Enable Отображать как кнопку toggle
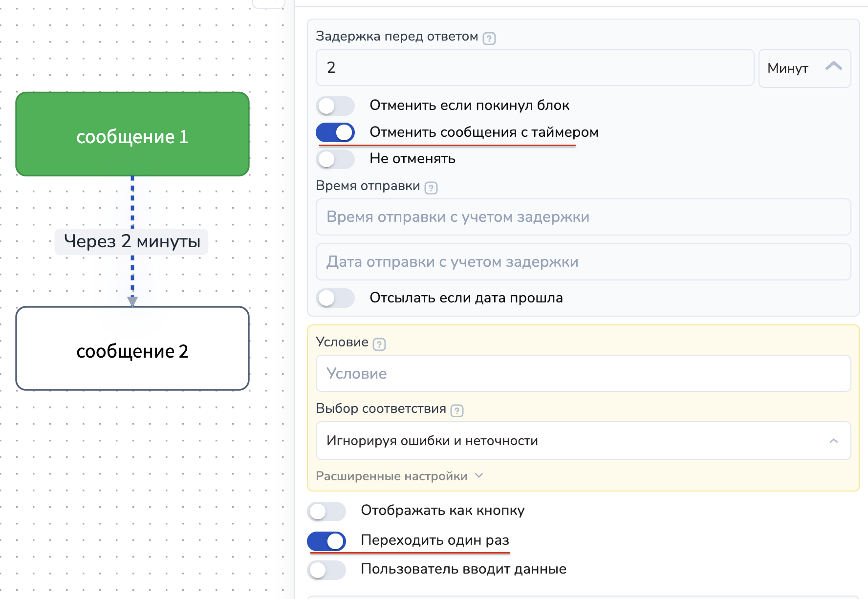This screenshot has width=868, height=599. (326, 511)
